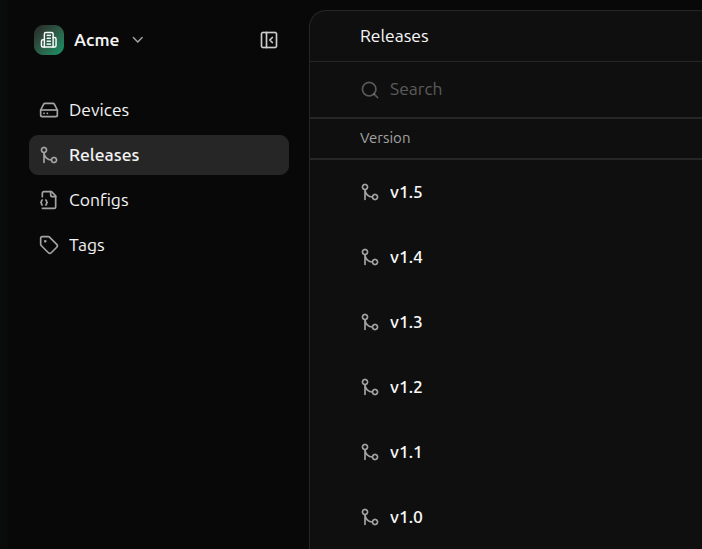Open release v1.5
The image size is (702, 549).
[406, 192]
